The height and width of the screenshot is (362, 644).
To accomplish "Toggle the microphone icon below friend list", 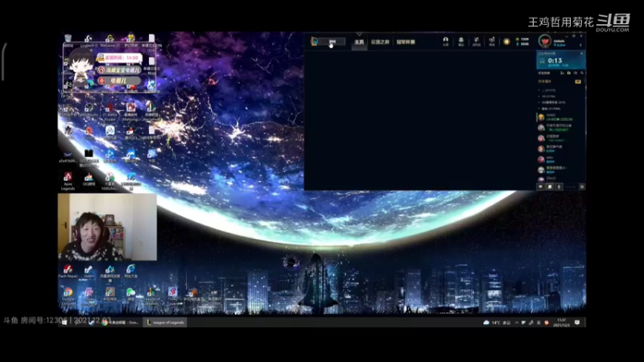I will point(559,187).
